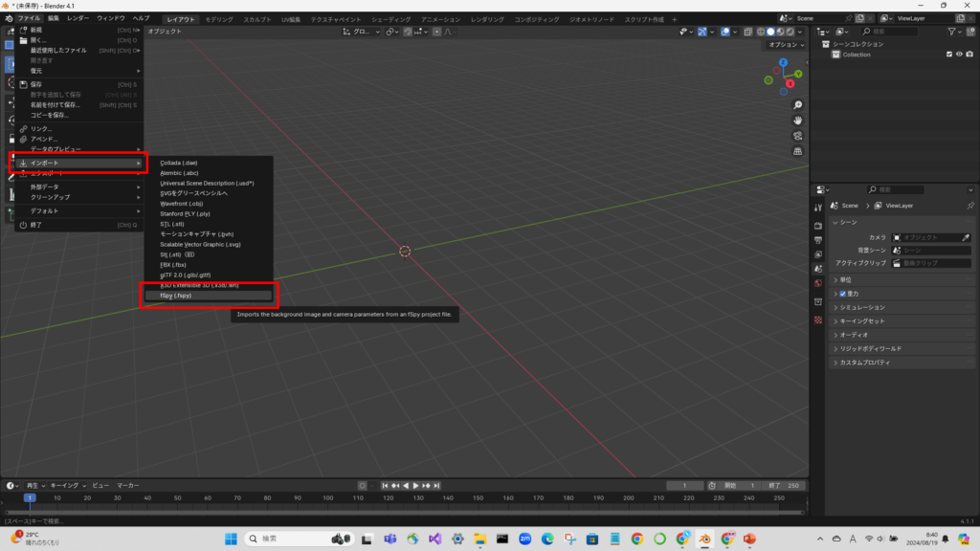Open the オプション dropdown in viewport
980x551 pixels.
click(786, 45)
